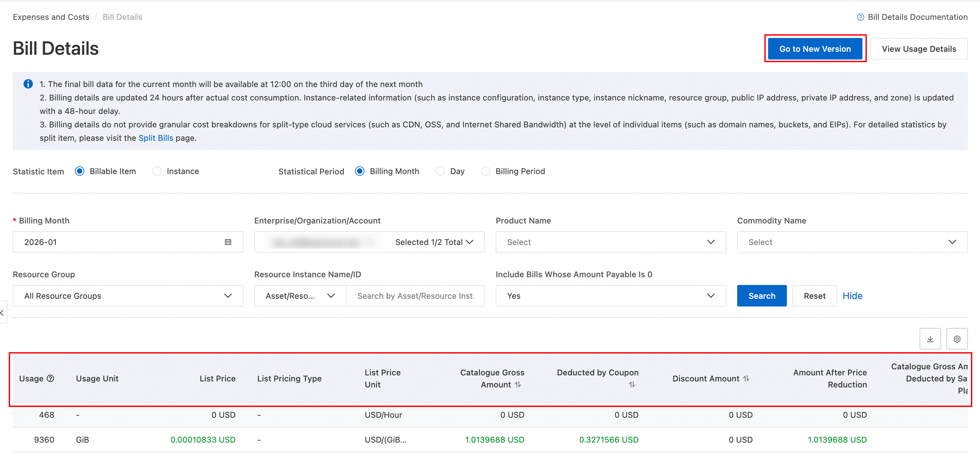Click the Usage help question icon
This screenshot has width=980, height=453.
tap(51, 378)
